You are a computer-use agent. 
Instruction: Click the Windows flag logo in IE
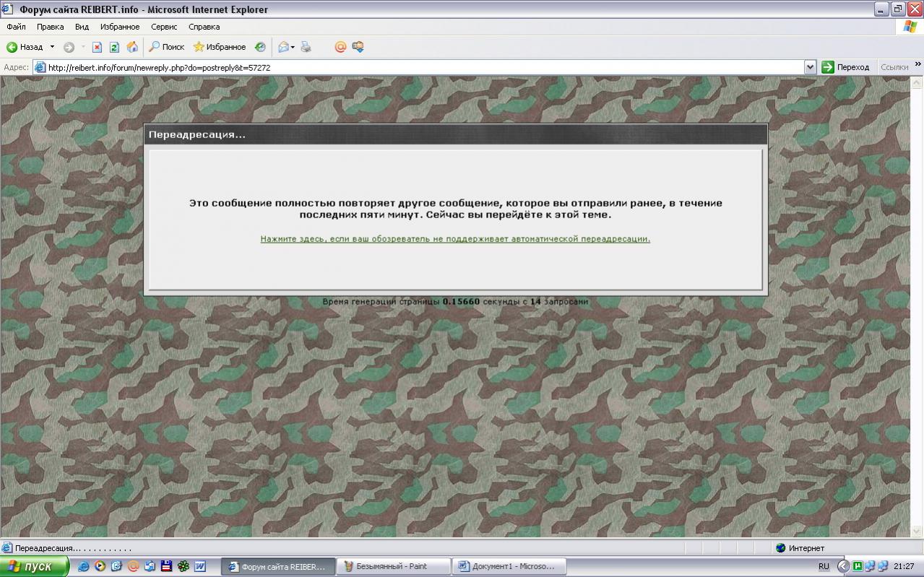pos(910,27)
